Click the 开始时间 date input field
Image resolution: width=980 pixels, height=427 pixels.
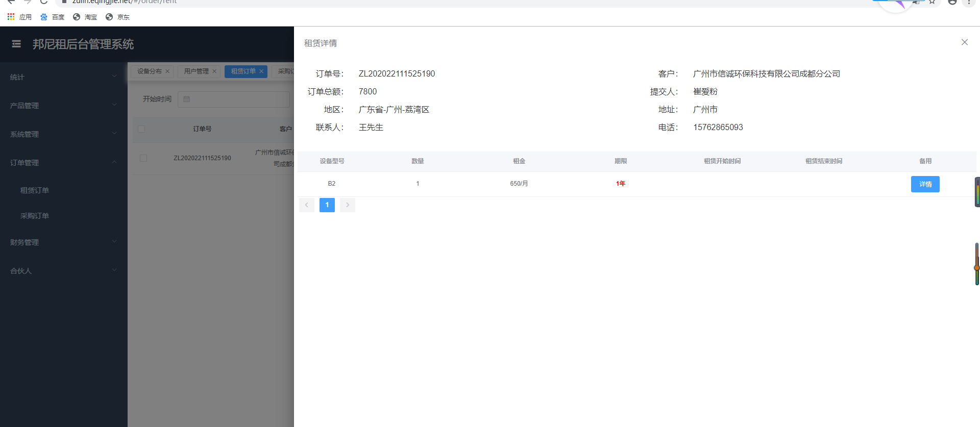tap(234, 99)
